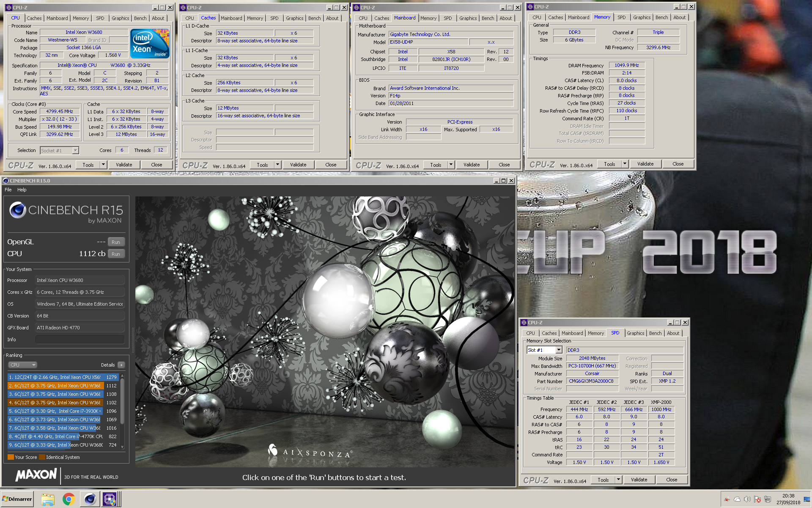
Task: Switch to CPU-Z via taskbar chip icon
Action: coord(110,500)
